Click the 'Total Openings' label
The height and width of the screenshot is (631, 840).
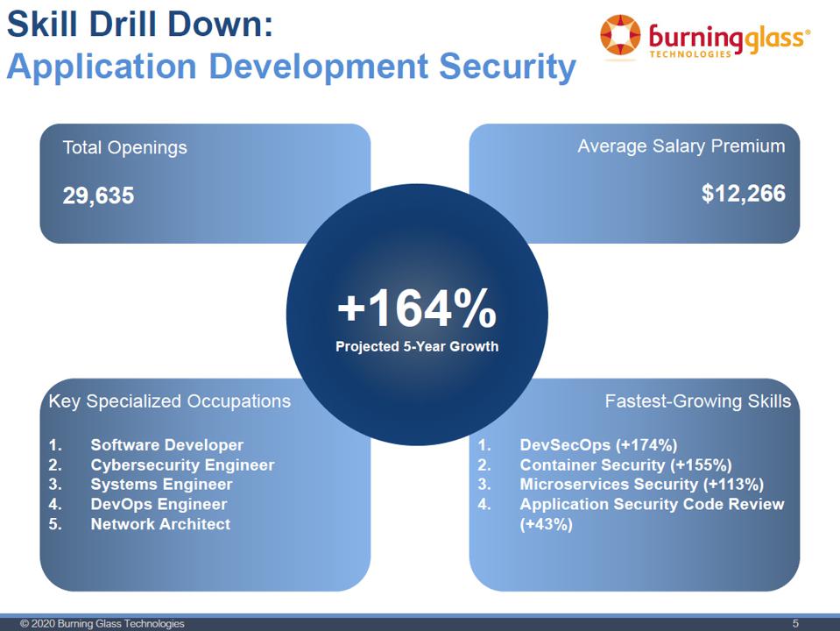pyautogui.click(x=125, y=147)
